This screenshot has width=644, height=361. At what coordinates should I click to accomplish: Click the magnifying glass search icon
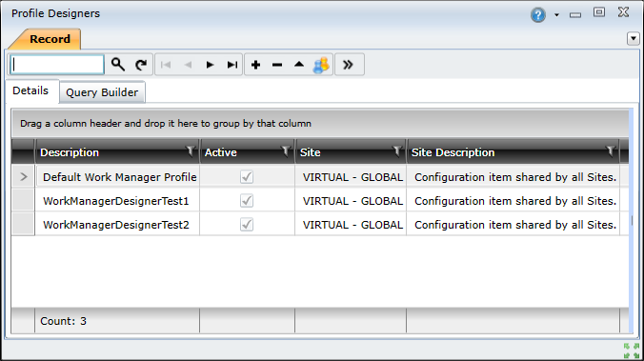[118, 65]
